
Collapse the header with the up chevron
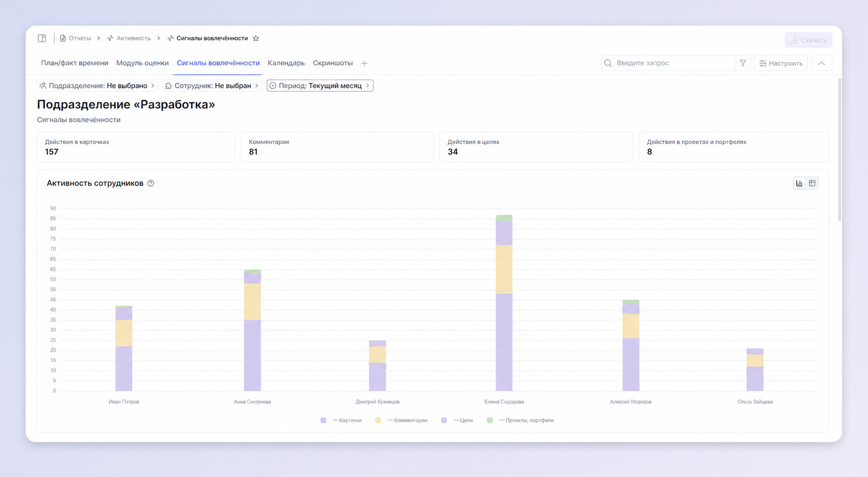coord(821,63)
